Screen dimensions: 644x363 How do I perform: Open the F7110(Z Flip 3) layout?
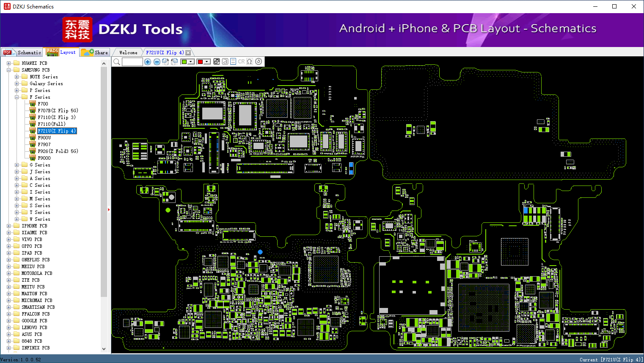(x=57, y=117)
